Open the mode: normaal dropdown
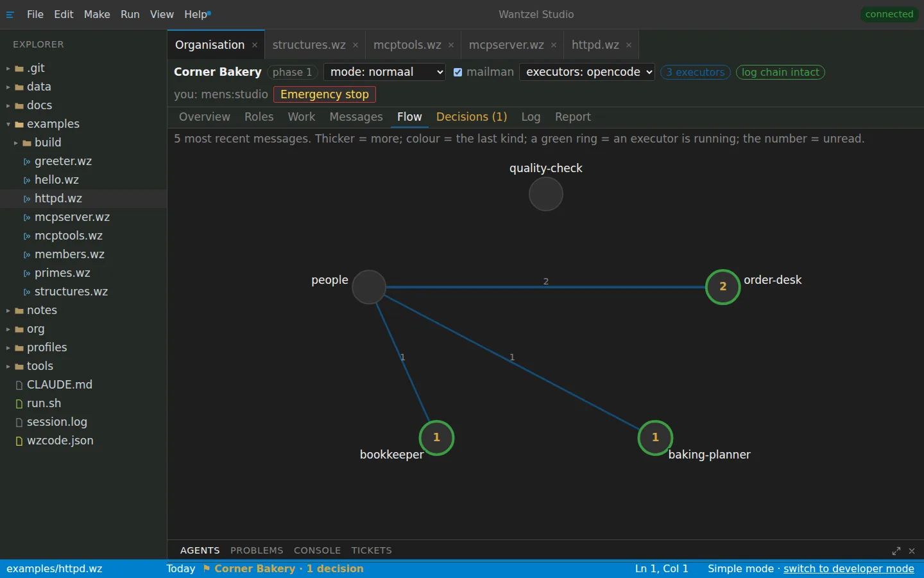924x578 pixels. 385,72
